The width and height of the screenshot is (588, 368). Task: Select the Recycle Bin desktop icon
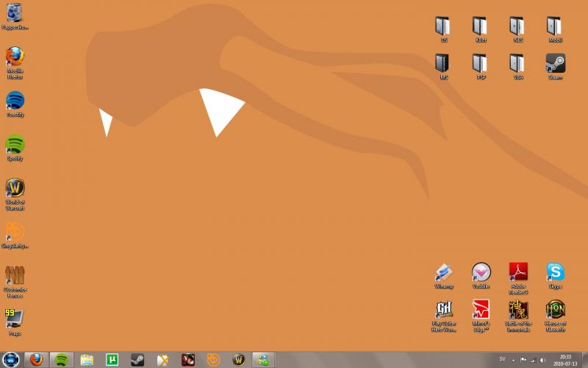click(x=15, y=13)
